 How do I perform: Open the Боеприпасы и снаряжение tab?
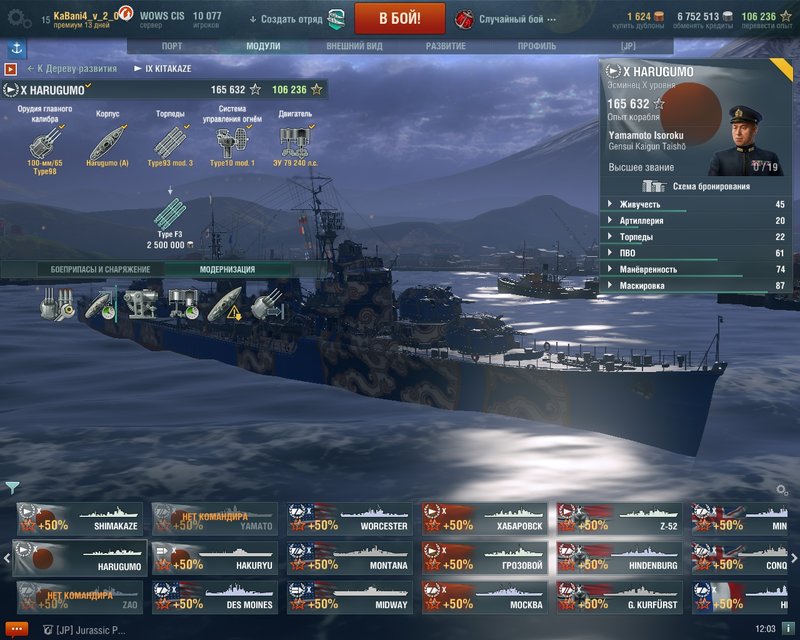pos(101,269)
